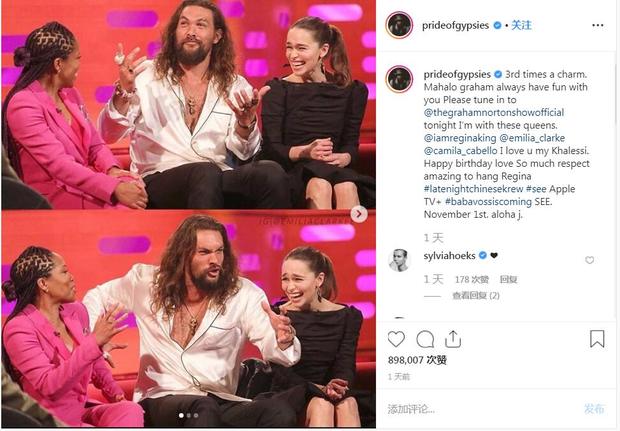Image resolution: width=620 pixels, height=431 pixels.
Task: Post comment with 发布 button
Action: (x=594, y=409)
